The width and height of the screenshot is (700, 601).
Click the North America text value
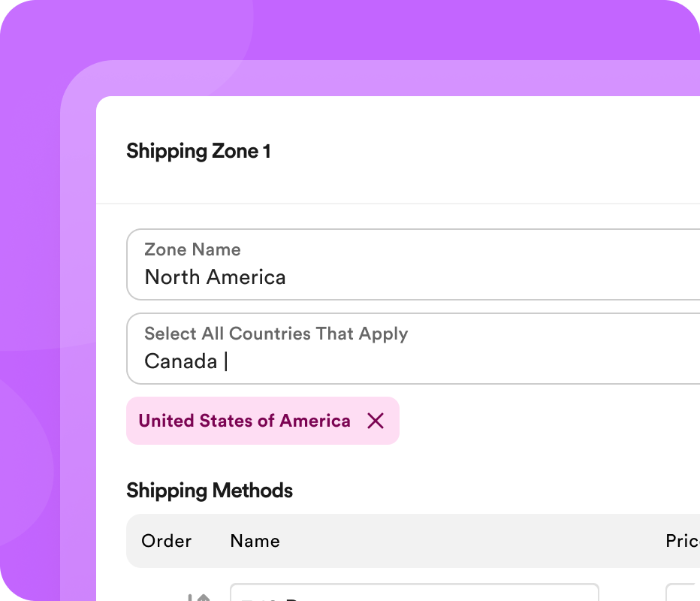215,277
